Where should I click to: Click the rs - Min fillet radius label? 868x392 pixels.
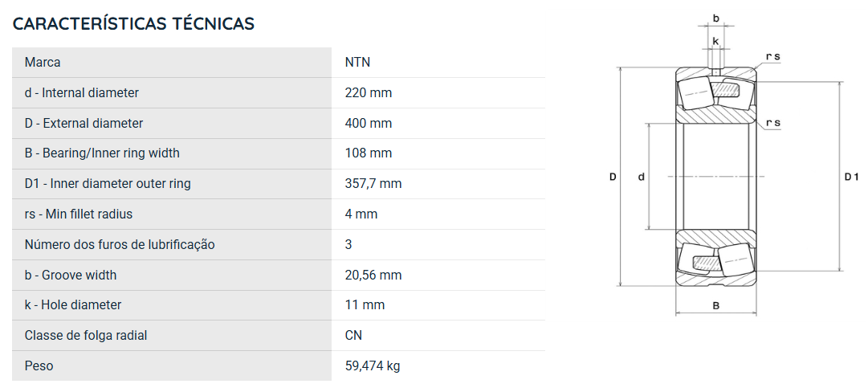pyautogui.click(x=79, y=214)
